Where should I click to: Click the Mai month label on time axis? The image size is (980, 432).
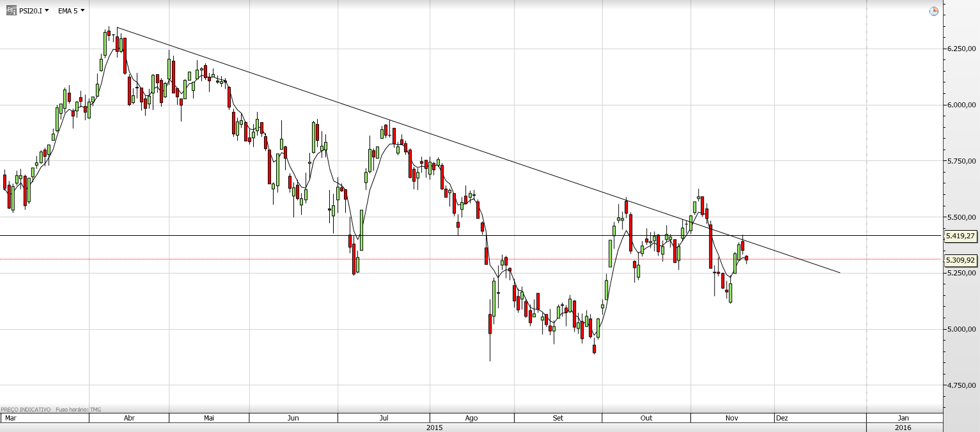click(209, 419)
